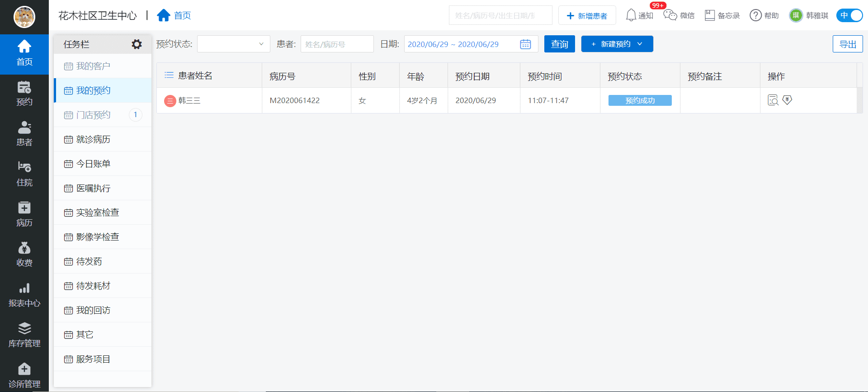Open the memo notebook icon

pos(710,15)
